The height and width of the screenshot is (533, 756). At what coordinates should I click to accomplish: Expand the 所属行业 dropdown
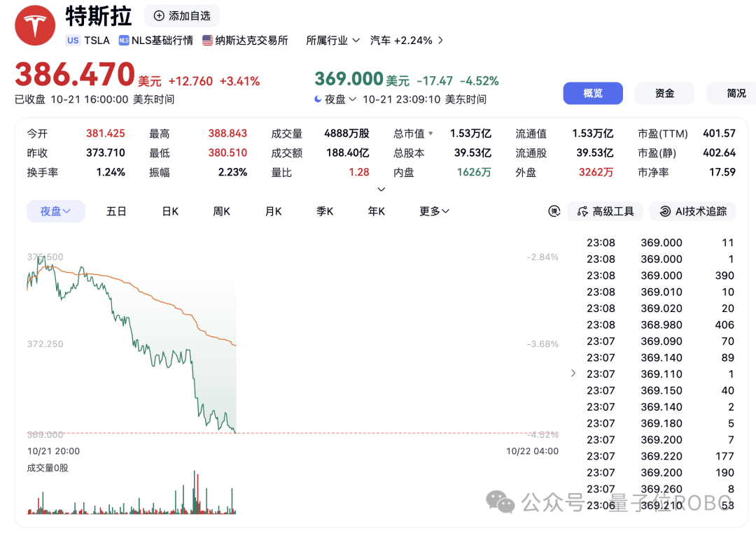[332, 41]
